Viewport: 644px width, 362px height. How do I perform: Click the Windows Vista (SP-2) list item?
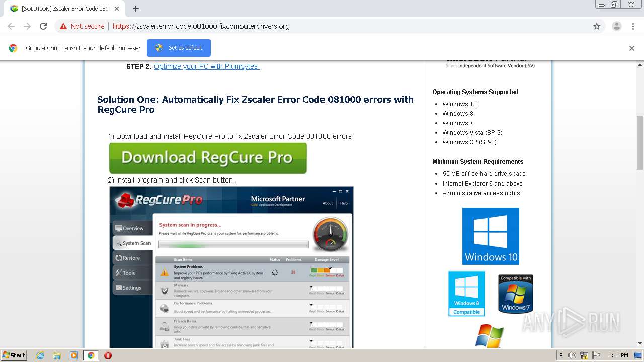pos(472,133)
